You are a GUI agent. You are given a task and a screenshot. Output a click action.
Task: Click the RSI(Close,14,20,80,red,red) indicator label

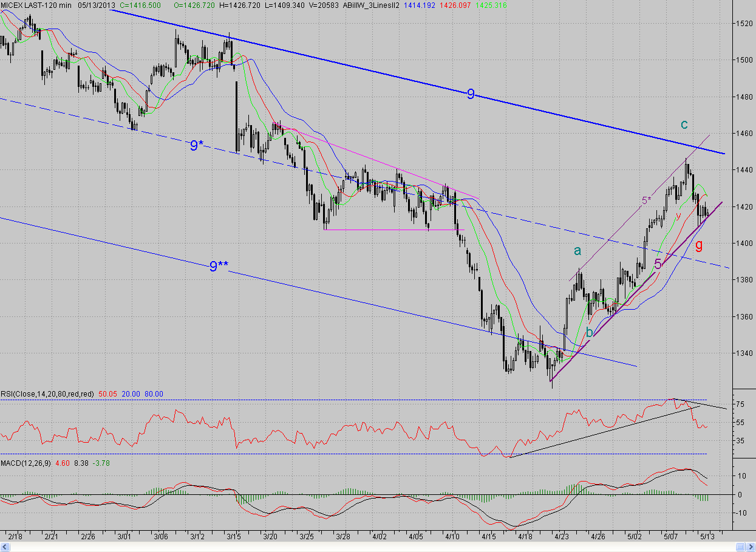pos(47,394)
